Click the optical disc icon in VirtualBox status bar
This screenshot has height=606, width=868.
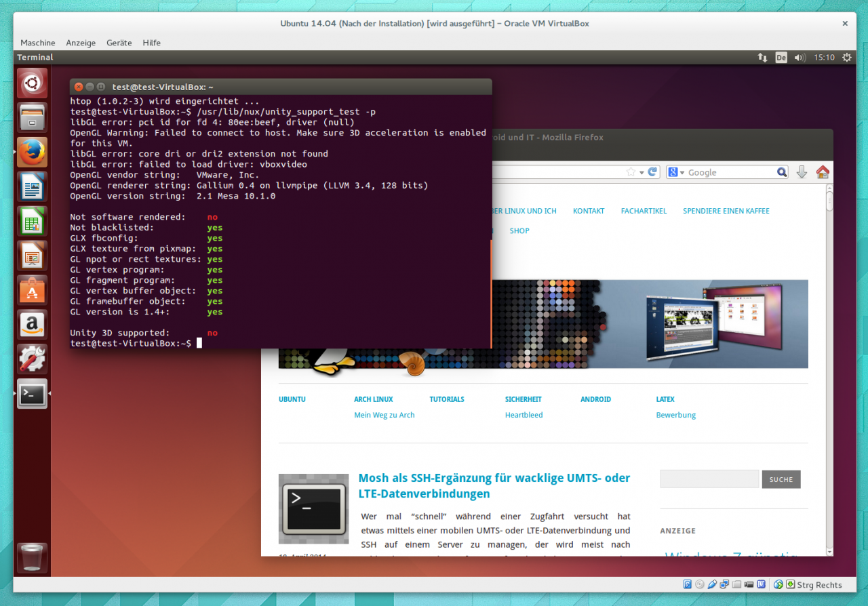click(700, 584)
